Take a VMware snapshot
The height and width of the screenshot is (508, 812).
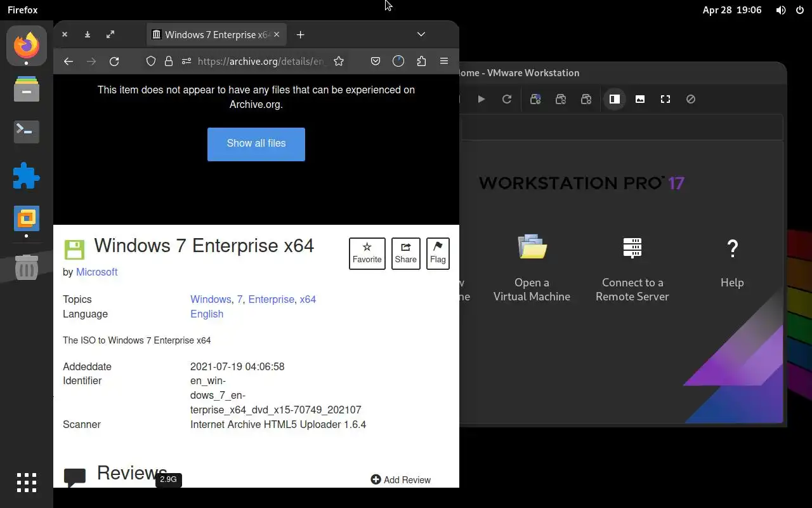click(535, 99)
